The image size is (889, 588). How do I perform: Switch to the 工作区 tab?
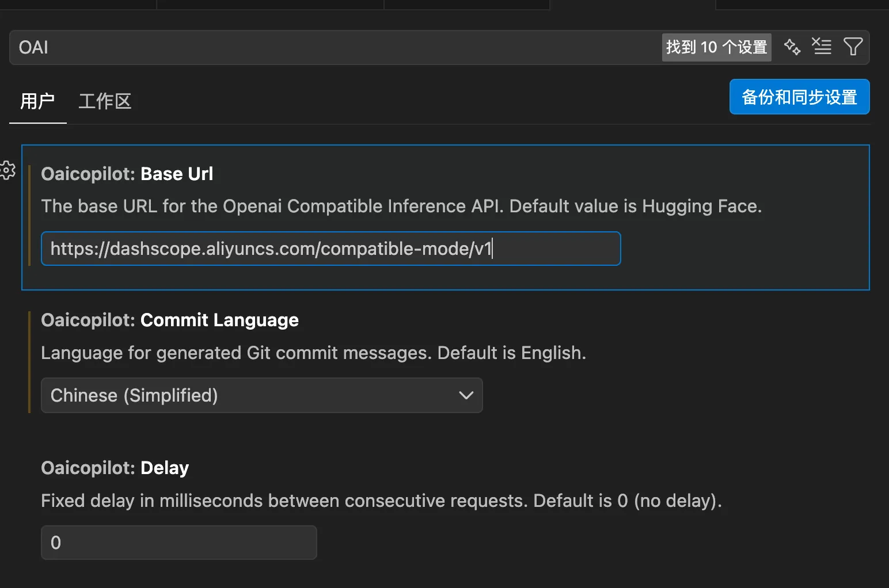[x=105, y=101]
